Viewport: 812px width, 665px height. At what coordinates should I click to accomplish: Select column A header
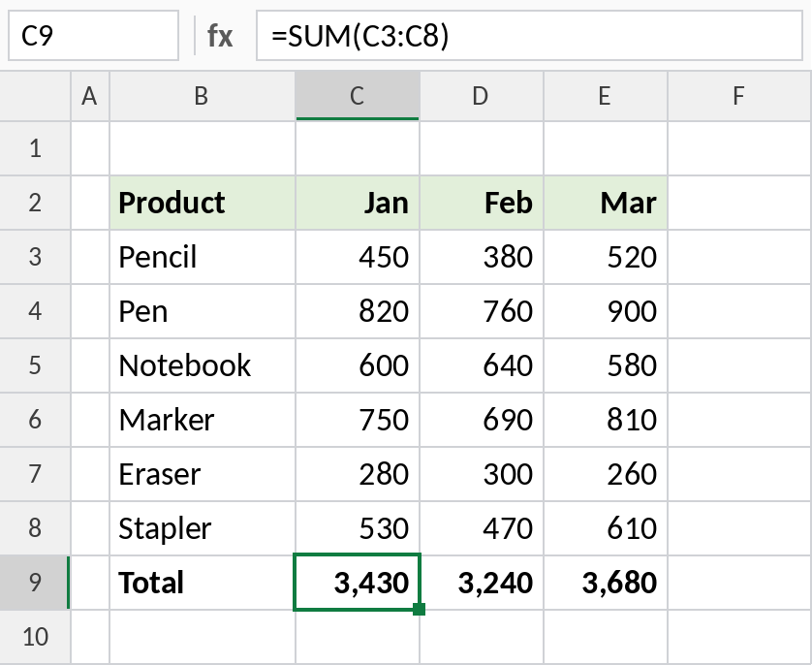tap(89, 96)
